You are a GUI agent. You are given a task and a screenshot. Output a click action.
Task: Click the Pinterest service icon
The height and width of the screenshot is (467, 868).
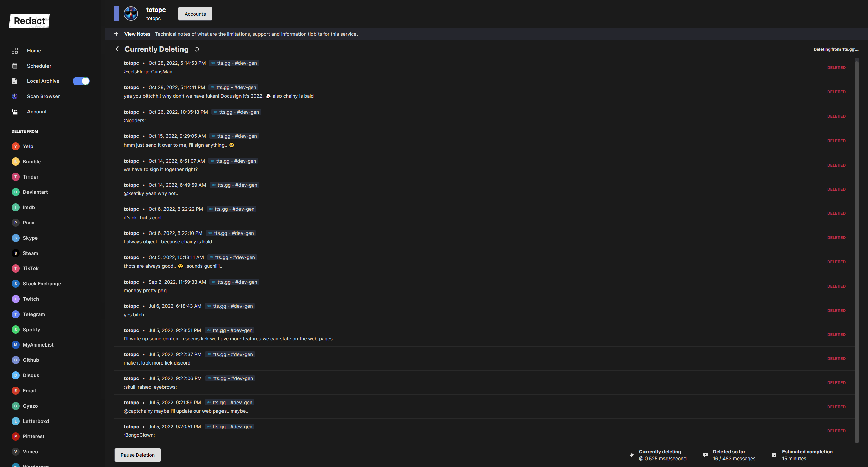click(15, 436)
